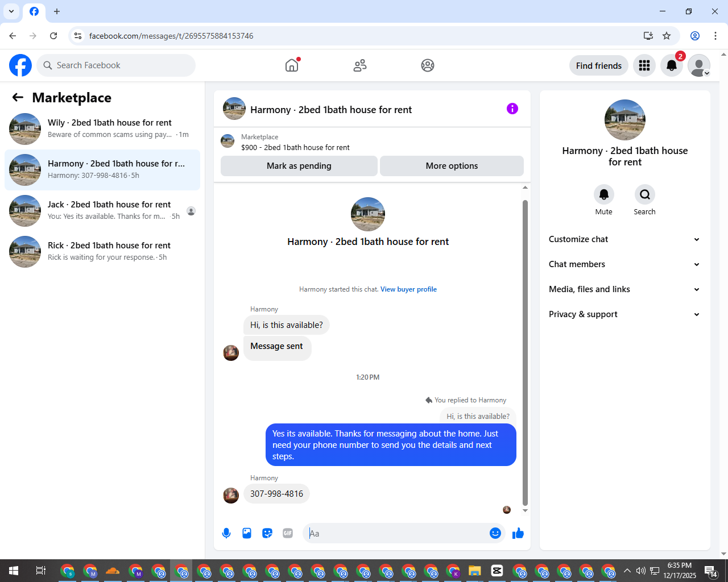Open the Jack conversation
Viewport: 728px width, 582px height.
pos(102,211)
